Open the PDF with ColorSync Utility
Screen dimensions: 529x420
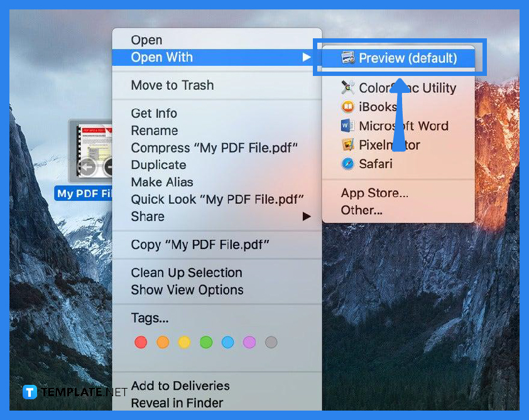[347, 88]
